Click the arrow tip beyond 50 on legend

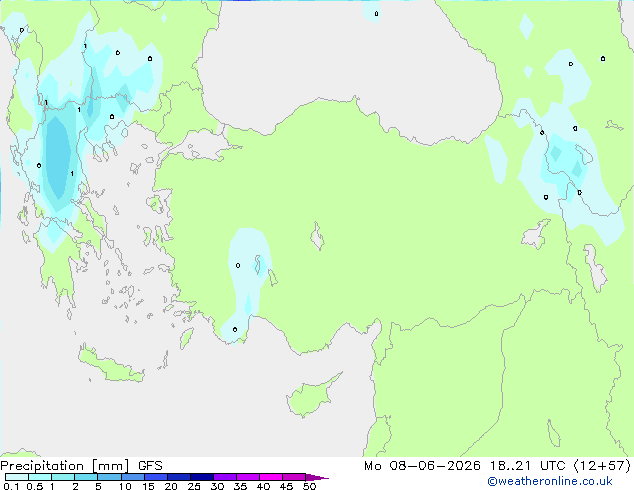pos(318,477)
